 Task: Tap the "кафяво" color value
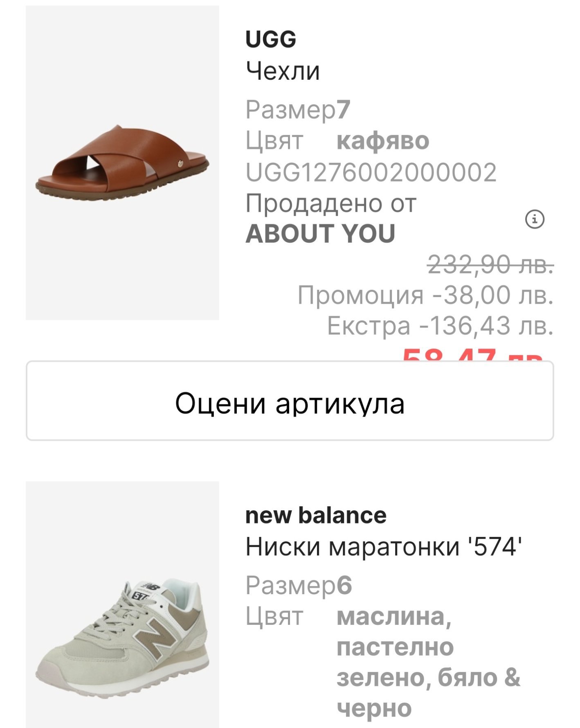[383, 141]
